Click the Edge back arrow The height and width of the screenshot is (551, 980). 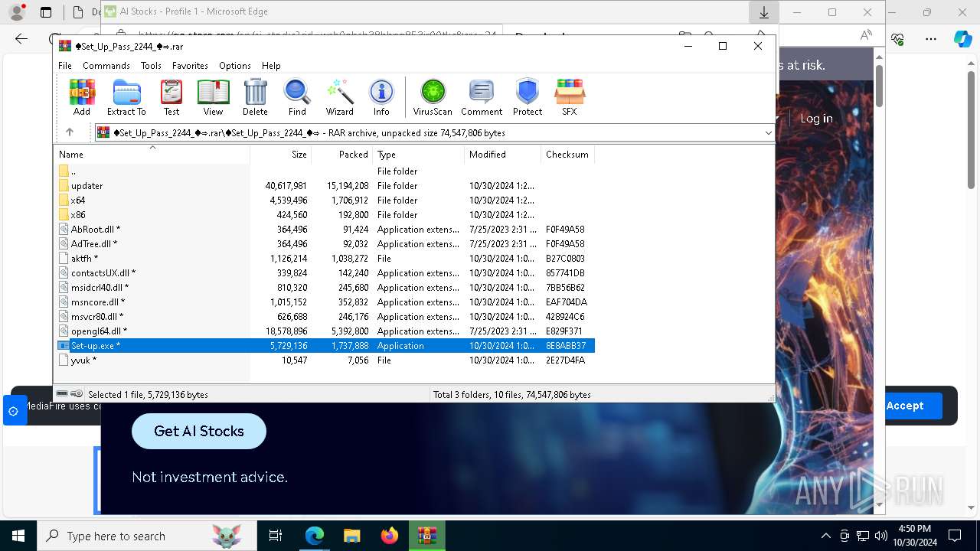(x=21, y=38)
